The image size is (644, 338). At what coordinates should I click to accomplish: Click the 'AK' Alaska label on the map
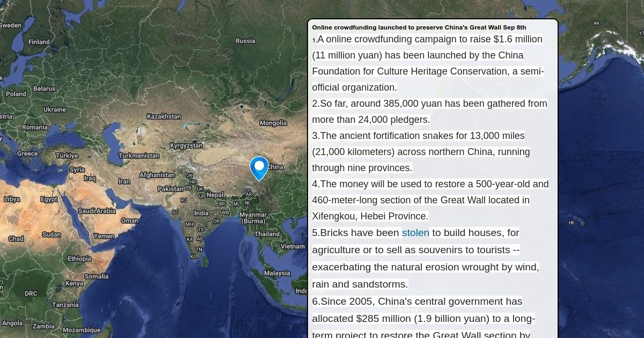[x=596, y=23]
